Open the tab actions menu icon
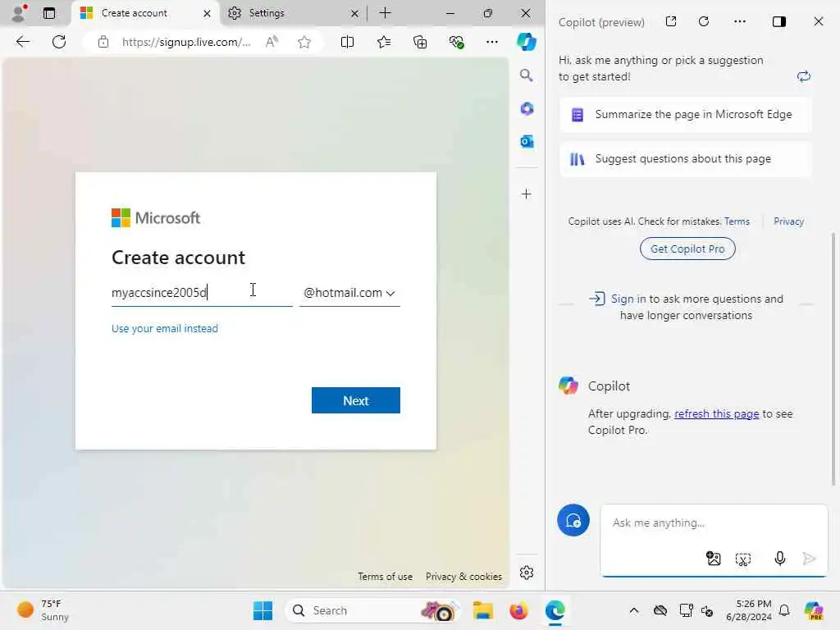Viewport: 840px width, 630px height. [49, 13]
